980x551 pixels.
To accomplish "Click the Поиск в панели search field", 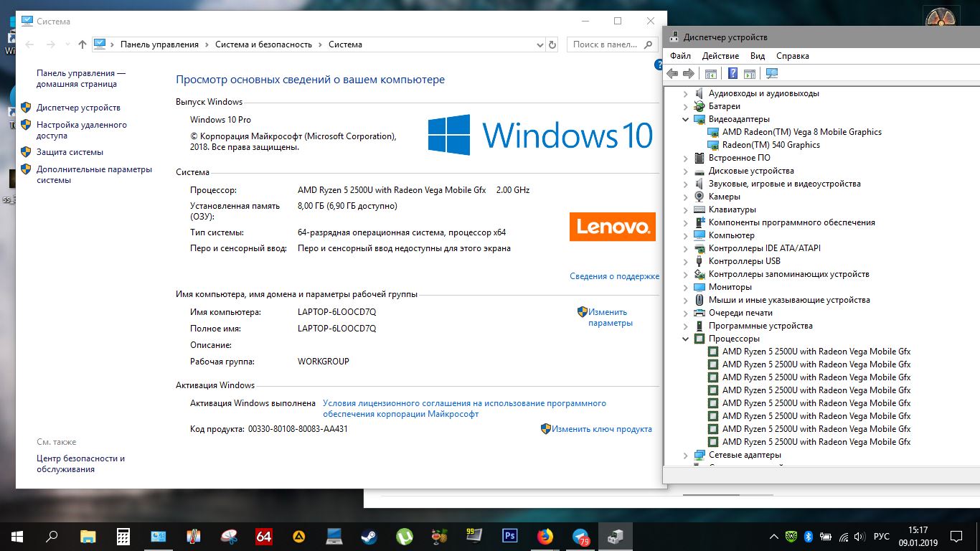I will click(x=605, y=44).
